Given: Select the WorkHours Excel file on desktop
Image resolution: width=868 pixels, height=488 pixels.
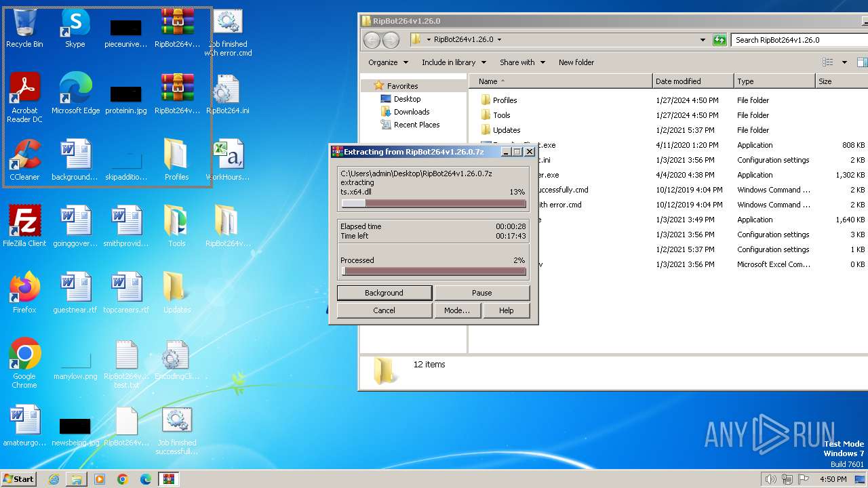Looking at the screenshot, I should click(x=227, y=161).
